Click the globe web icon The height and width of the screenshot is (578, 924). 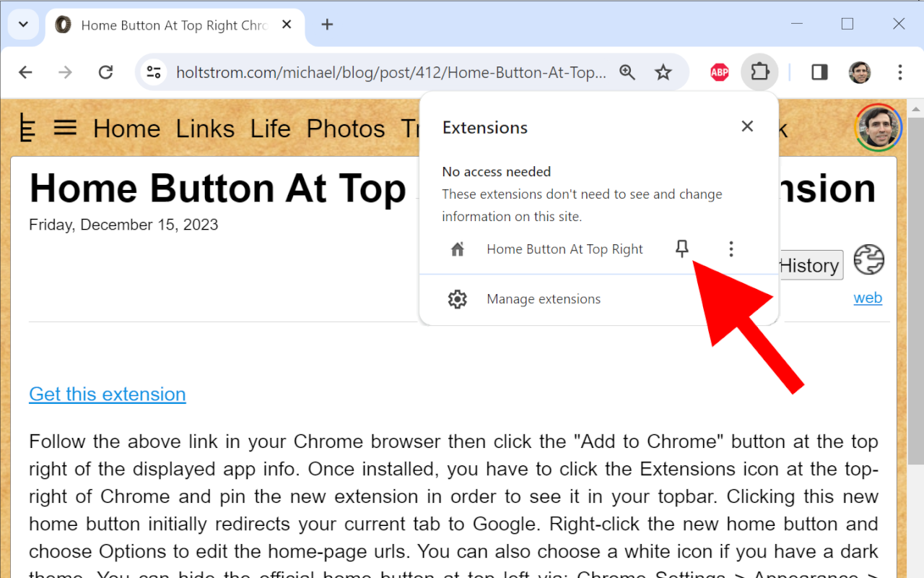(x=868, y=260)
